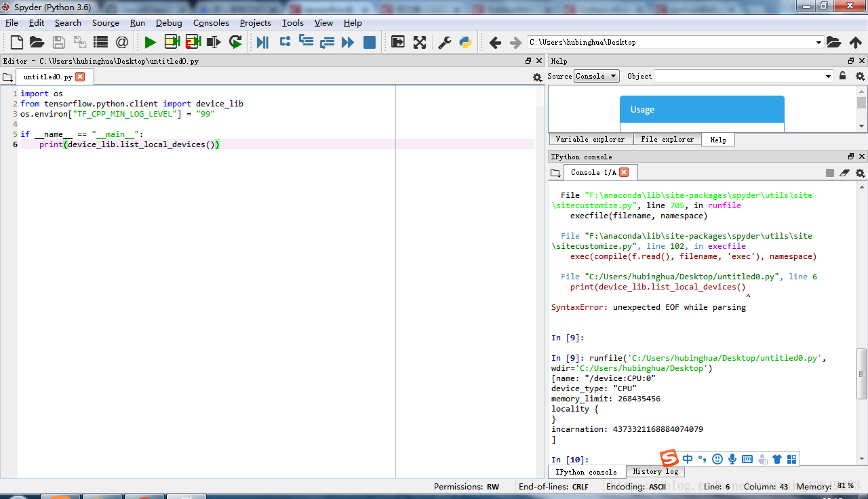
Task: Open the file switcher list icon
Action: (x=101, y=43)
